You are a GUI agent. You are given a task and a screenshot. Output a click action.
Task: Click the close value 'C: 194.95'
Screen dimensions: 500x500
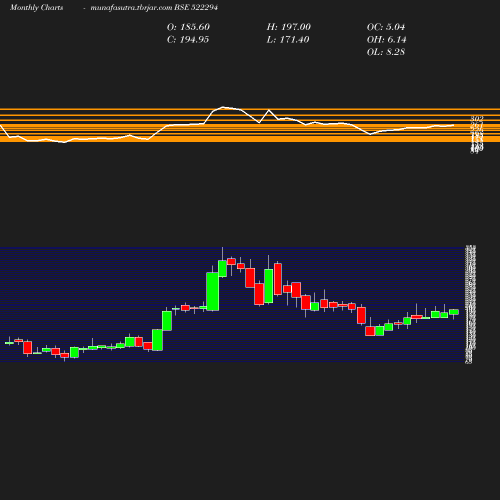tap(188, 40)
